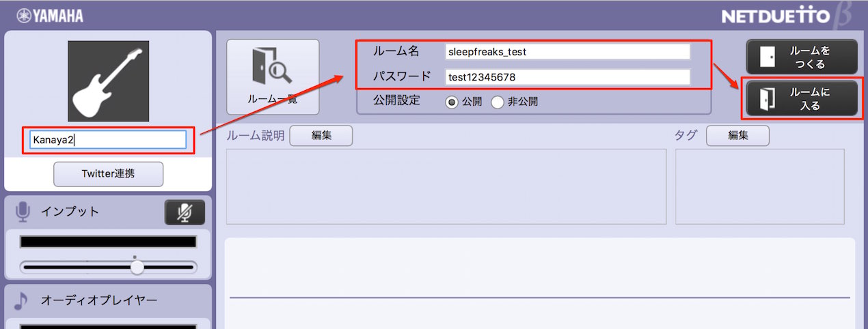Screen dimensions: 868x329
Task: Click the パスワード field with test12345678
Action: (x=567, y=76)
